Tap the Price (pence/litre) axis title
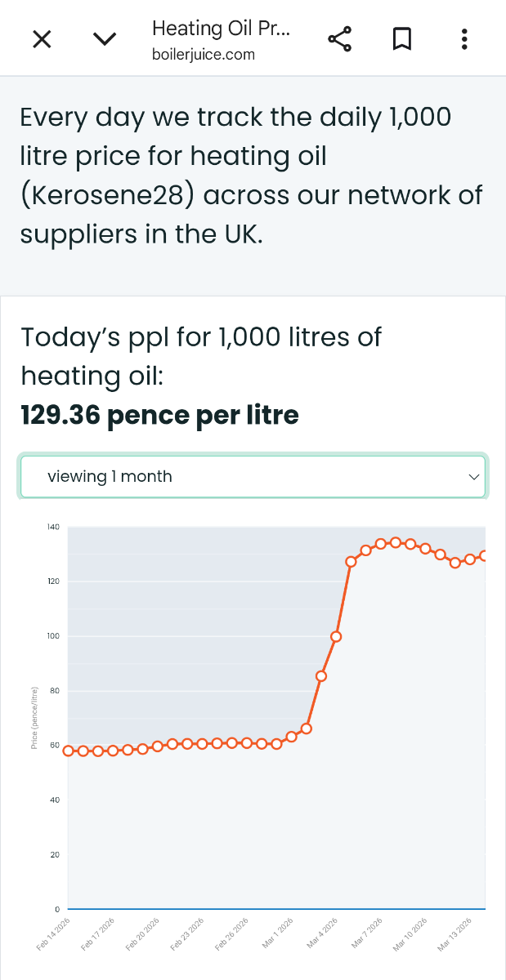506x980 pixels. [34, 719]
